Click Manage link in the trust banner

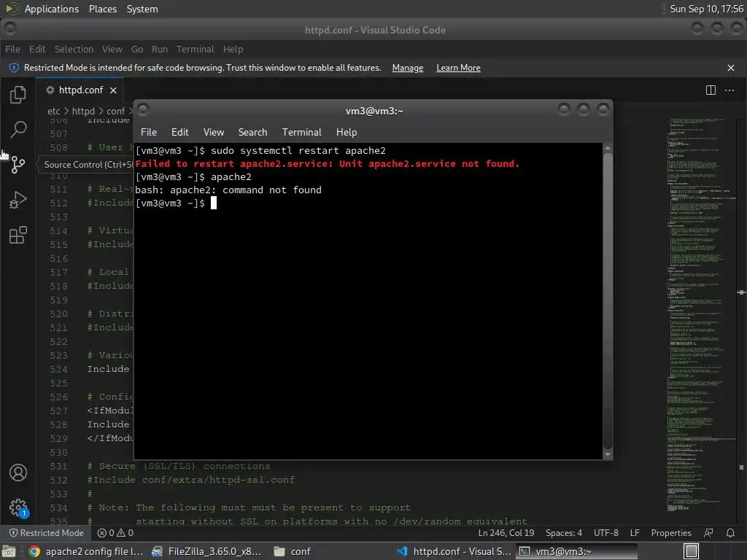point(407,68)
